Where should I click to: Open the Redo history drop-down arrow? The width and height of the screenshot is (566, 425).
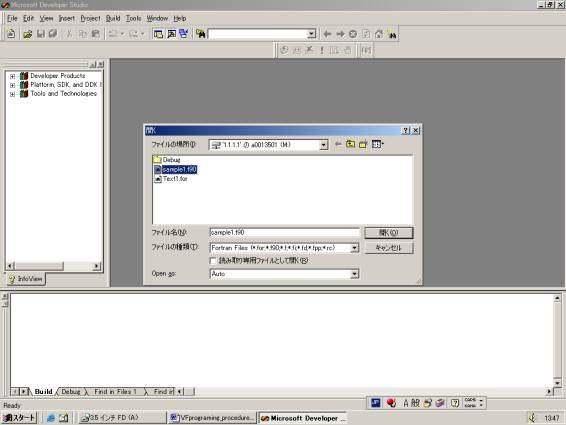pyautogui.click(x=142, y=34)
